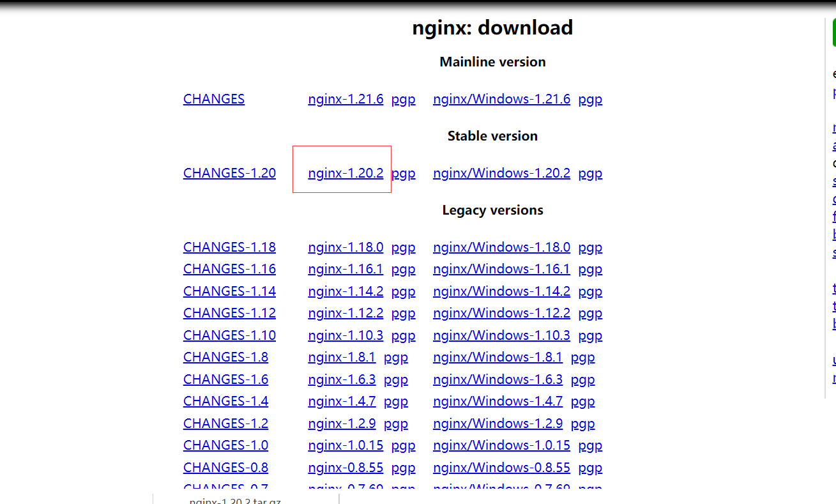Open pgp signature for nginx/Windows-1.0.15

point(590,445)
